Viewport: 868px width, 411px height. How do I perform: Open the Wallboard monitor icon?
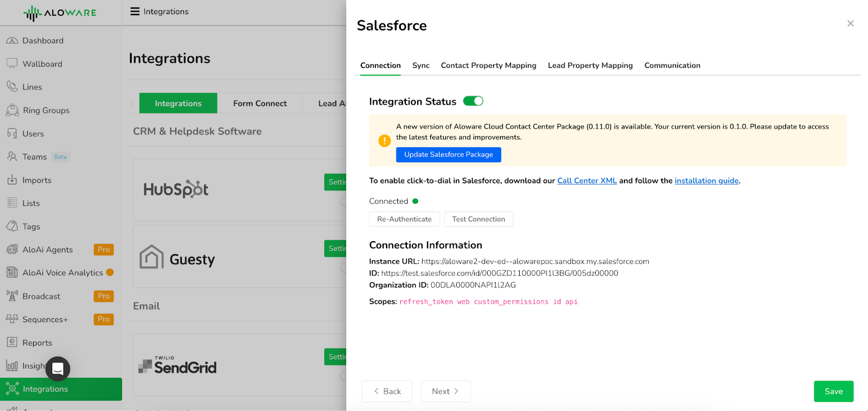(12, 63)
